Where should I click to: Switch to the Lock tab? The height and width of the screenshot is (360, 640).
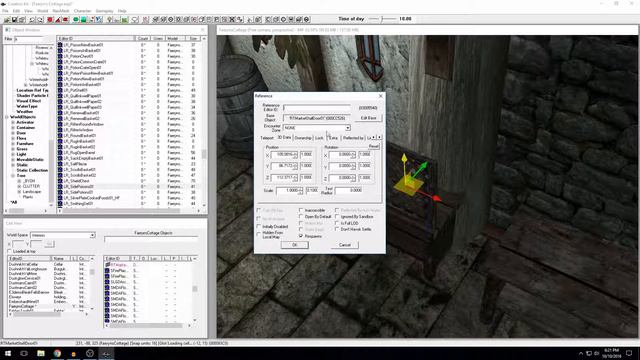pos(319,138)
